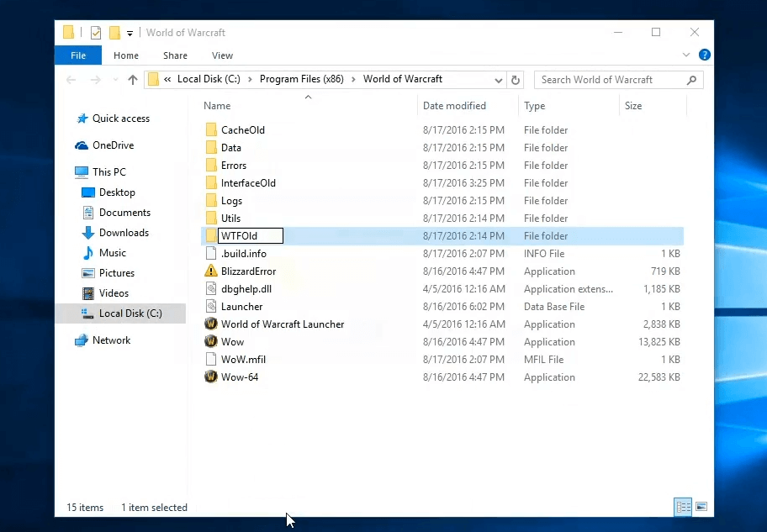Click the Program Files (x86) breadcrumb

click(301, 79)
